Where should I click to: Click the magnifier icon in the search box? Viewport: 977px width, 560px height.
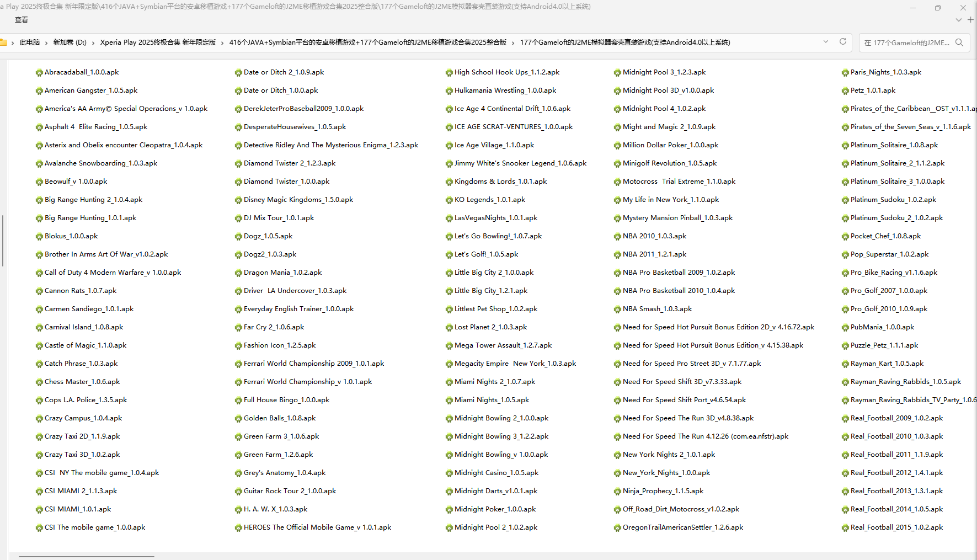point(959,42)
